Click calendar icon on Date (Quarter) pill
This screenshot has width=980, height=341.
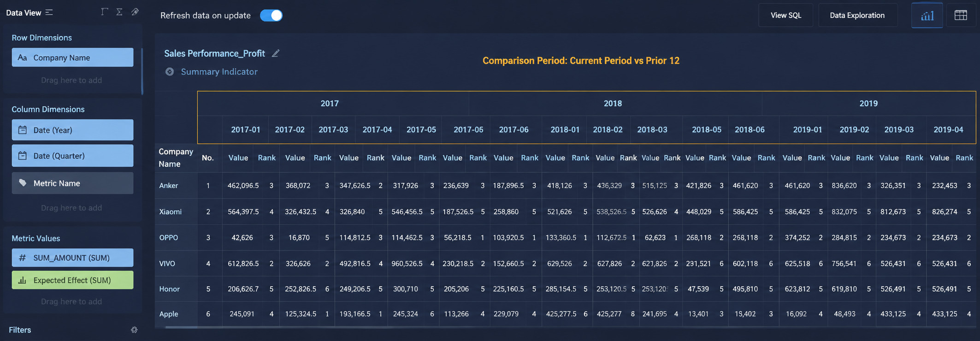pos(22,156)
